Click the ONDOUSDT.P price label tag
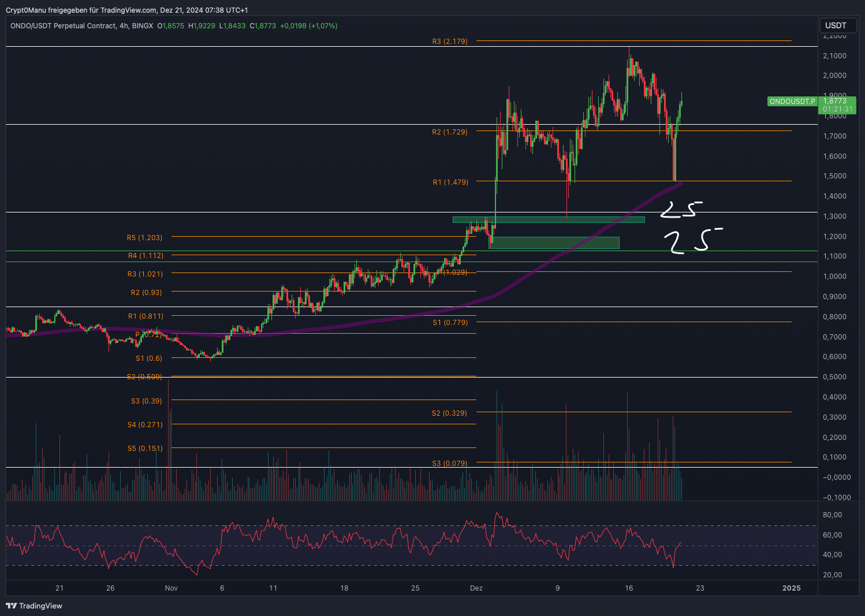The image size is (865, 616). pos(792,102)
